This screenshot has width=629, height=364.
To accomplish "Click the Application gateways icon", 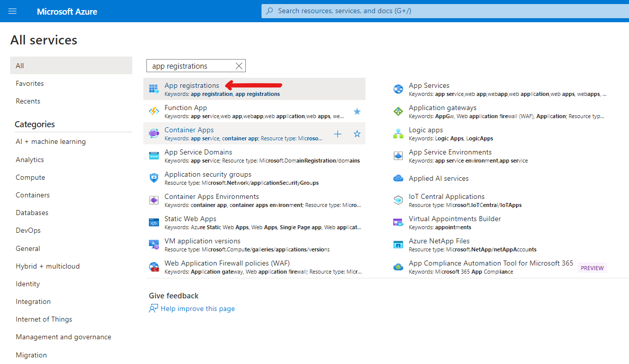I will (398, 112).
